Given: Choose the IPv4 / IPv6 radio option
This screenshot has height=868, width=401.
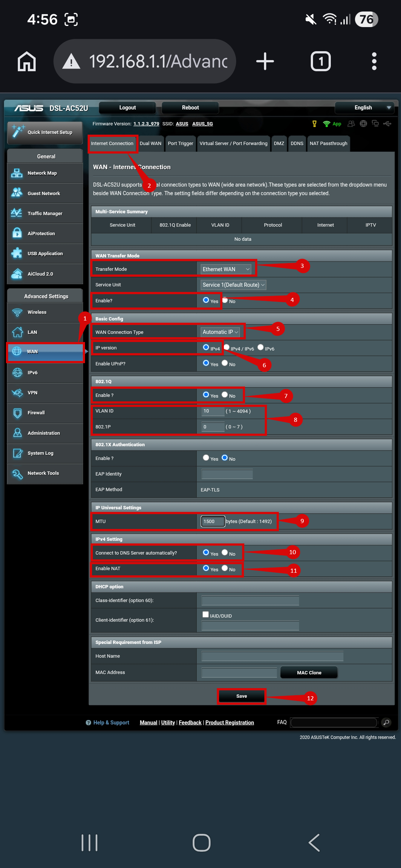Looking at the screenshot, I should point(226,348).
